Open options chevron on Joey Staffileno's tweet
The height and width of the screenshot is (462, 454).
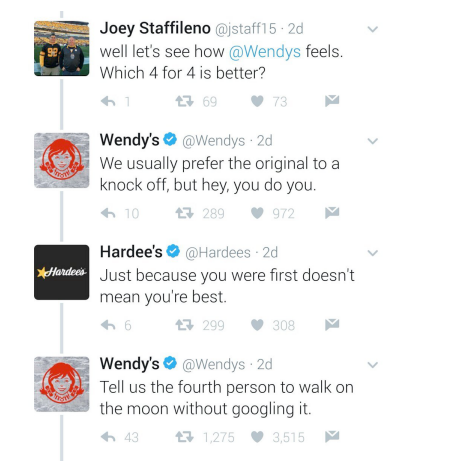(372, 29)
